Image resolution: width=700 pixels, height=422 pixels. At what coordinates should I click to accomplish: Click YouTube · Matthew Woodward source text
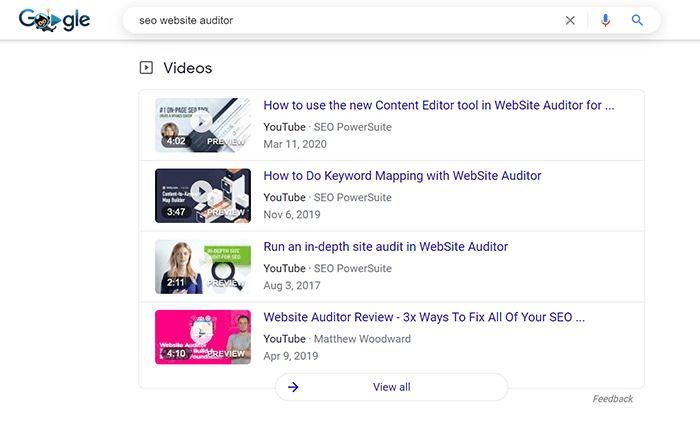click(337, 339)
